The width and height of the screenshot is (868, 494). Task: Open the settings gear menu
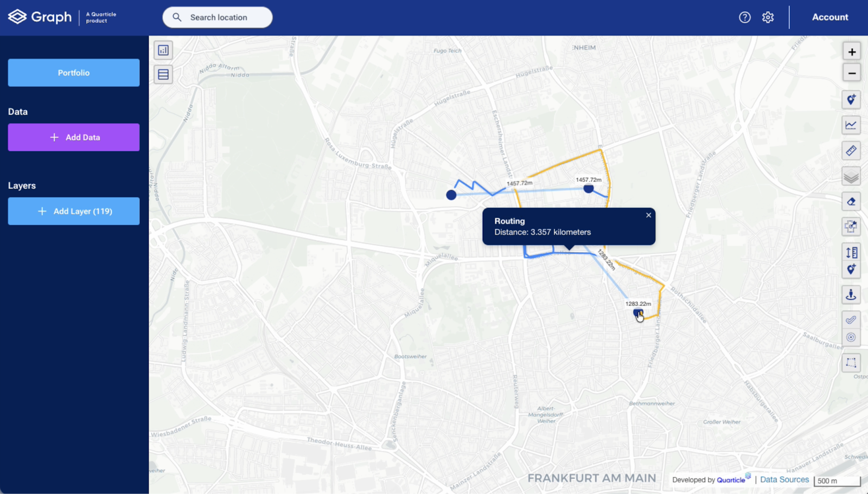pyautogui.click(x=768, y=17)
